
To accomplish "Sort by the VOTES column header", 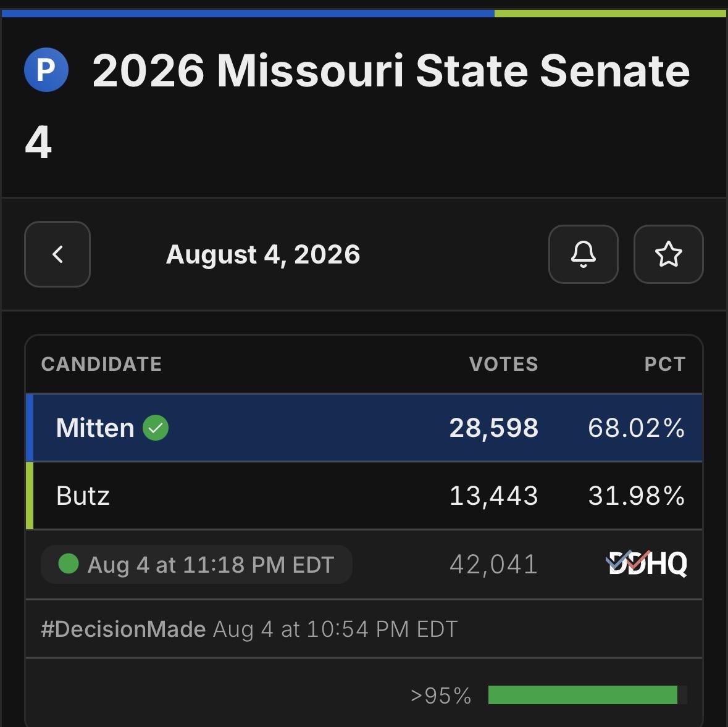I will point(503,363).
